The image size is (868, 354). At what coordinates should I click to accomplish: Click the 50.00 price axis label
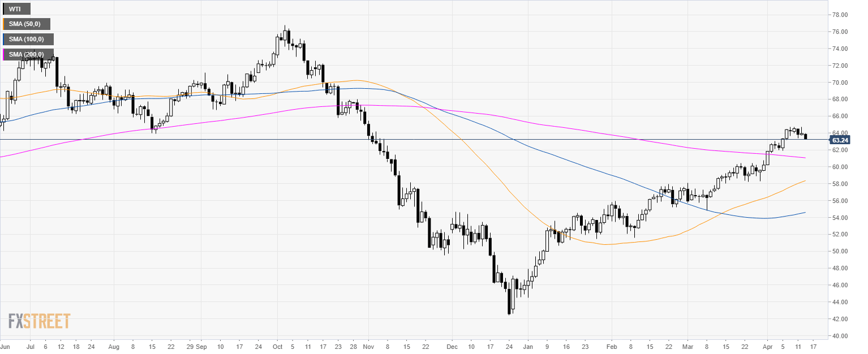(x=839, y=251)
